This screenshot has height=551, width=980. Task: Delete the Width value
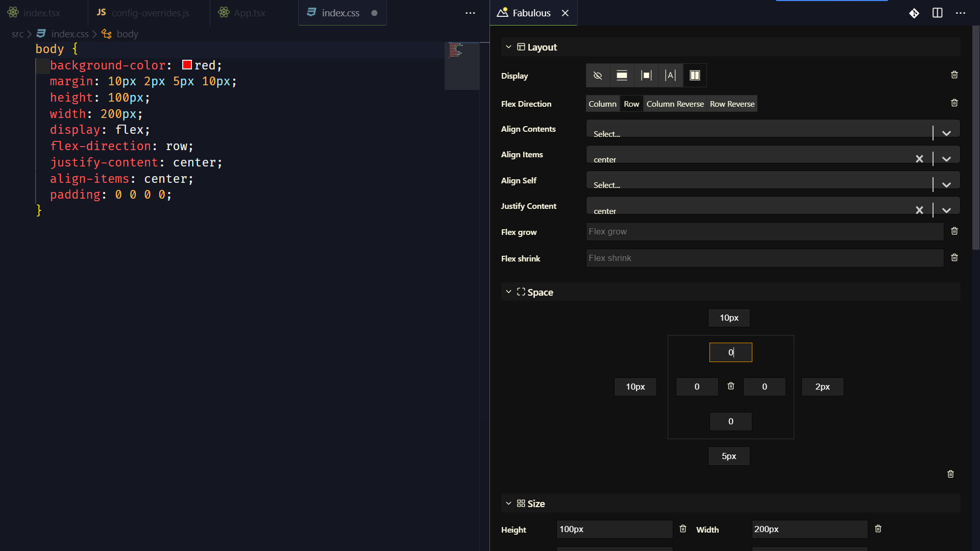coord(878,529)
